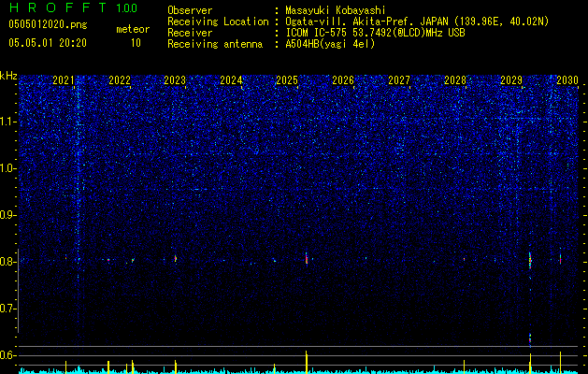Click the meteor count label
This screenshot has height=374, width=588.
[x=133, y=29]
